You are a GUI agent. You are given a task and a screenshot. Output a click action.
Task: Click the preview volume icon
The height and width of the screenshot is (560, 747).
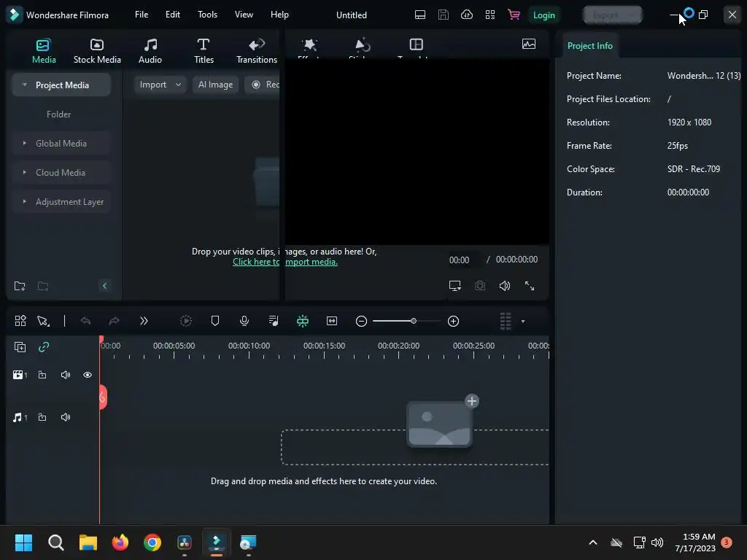pos(505,286)
